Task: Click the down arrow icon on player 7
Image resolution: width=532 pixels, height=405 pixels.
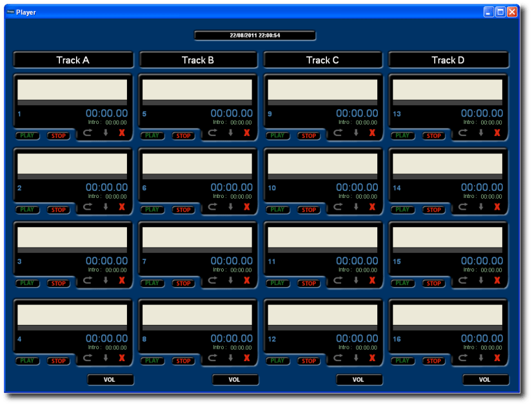Action: point(230,281)
